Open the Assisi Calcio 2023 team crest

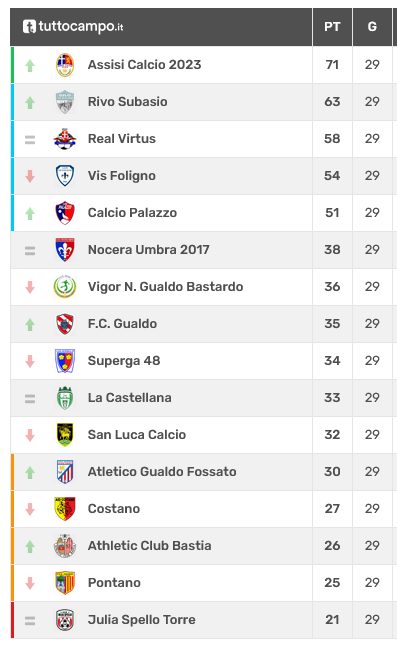(x=65, y=65)
